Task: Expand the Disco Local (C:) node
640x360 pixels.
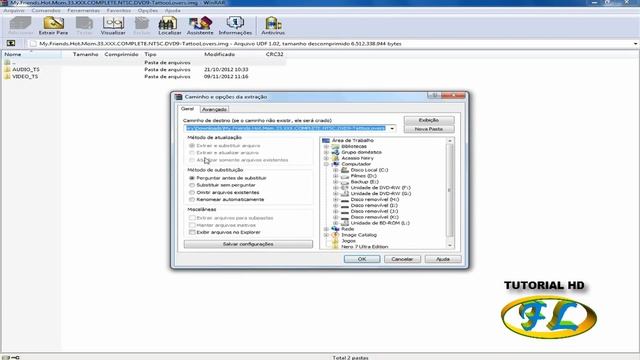Action: [336, 170]
